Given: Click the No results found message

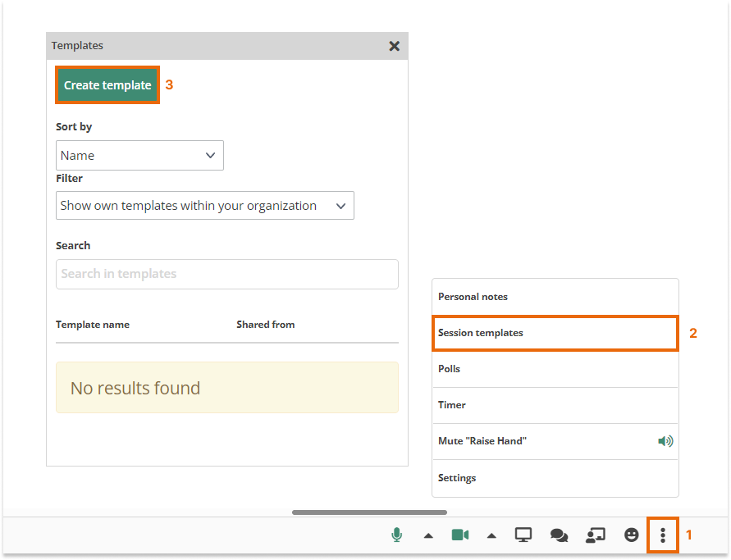Looking at the screenshot, I should (227, 388).
